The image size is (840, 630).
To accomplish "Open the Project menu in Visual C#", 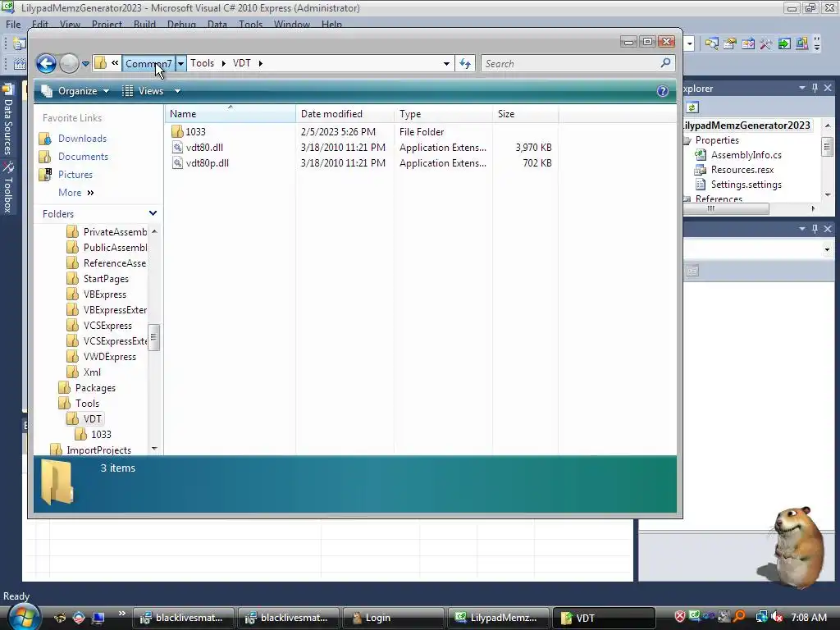I will tap(107, 24).
